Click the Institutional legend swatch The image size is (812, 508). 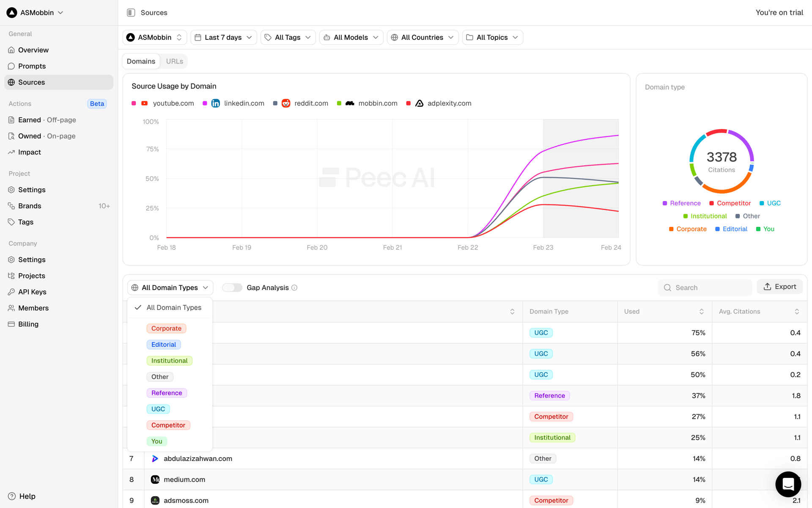tap(686, 216)
